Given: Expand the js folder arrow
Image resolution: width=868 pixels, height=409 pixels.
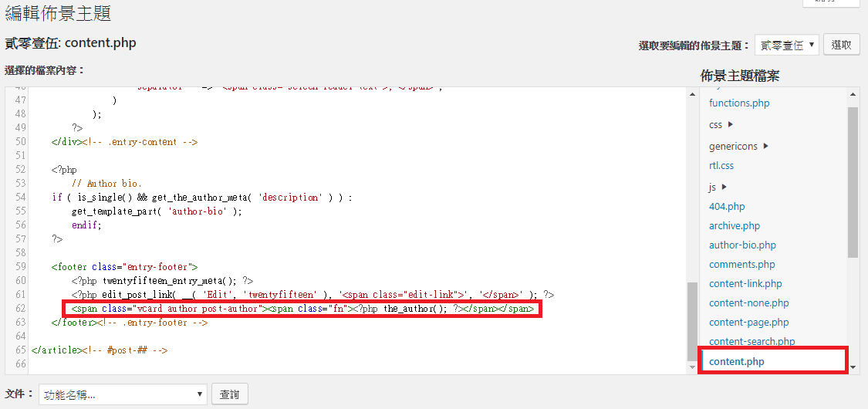Looking at the screenshot, I should (724, 187).
